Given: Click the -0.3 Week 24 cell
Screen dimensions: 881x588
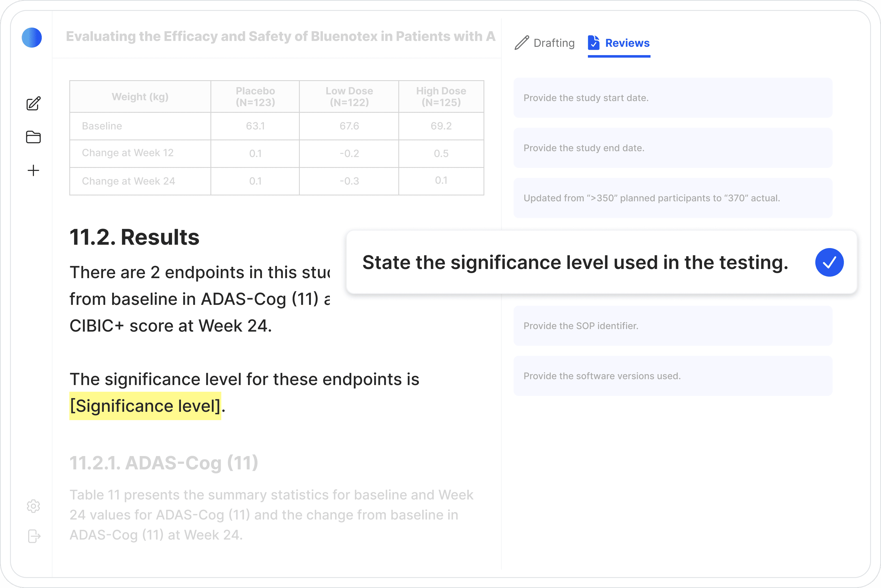Looking at the screenshot, I should coord(349,181).
